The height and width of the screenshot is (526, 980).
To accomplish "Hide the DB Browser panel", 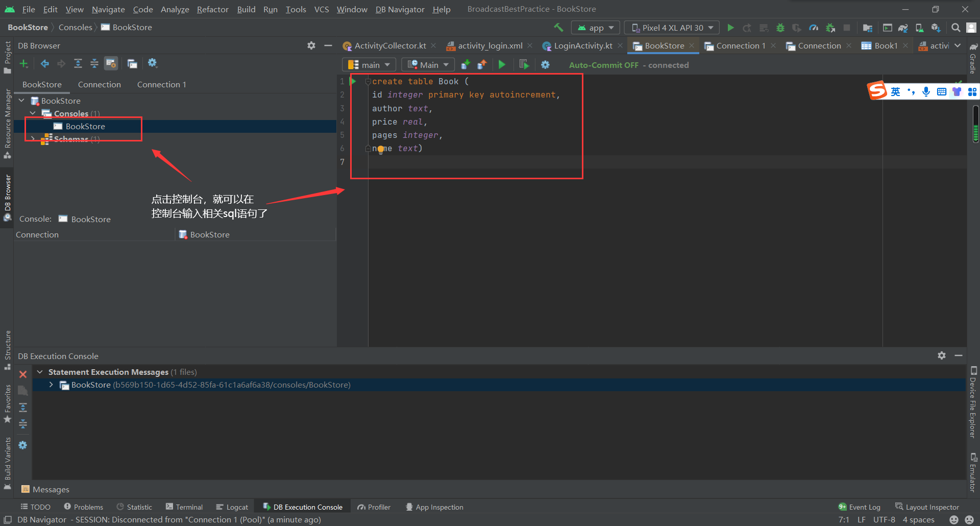I will click(x=328, y=45).
